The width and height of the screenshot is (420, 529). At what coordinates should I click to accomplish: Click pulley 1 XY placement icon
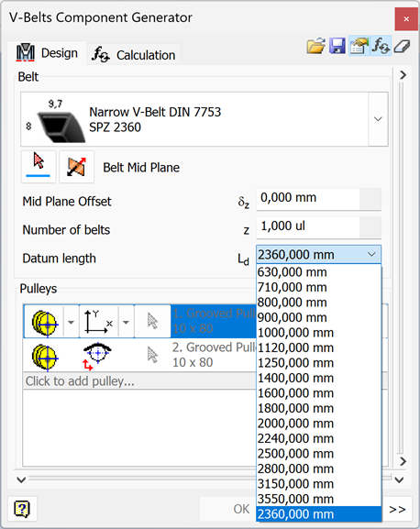click(x=98, y=322)
